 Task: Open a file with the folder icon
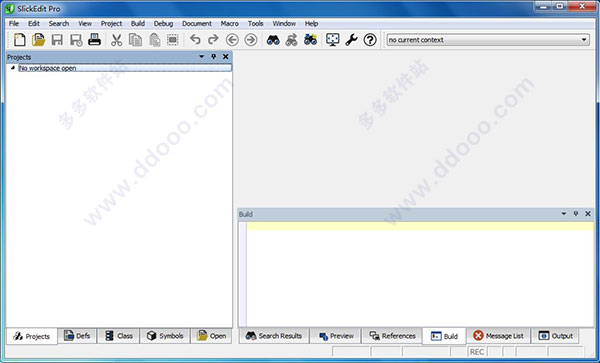tap(38, 40)
